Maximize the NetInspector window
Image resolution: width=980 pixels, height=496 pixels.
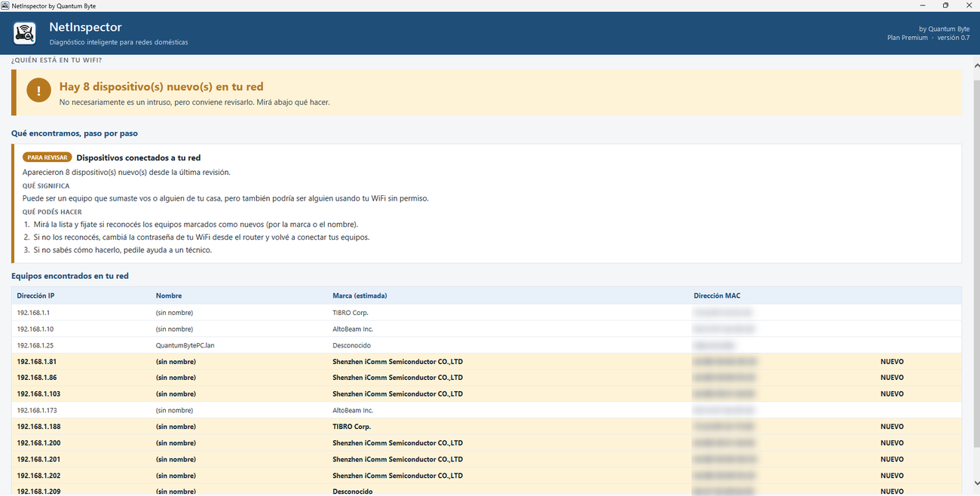click(x=945, y=5)
